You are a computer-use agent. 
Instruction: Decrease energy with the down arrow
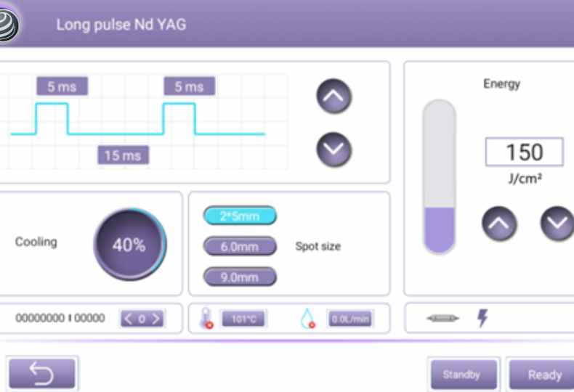coord(557,224)
